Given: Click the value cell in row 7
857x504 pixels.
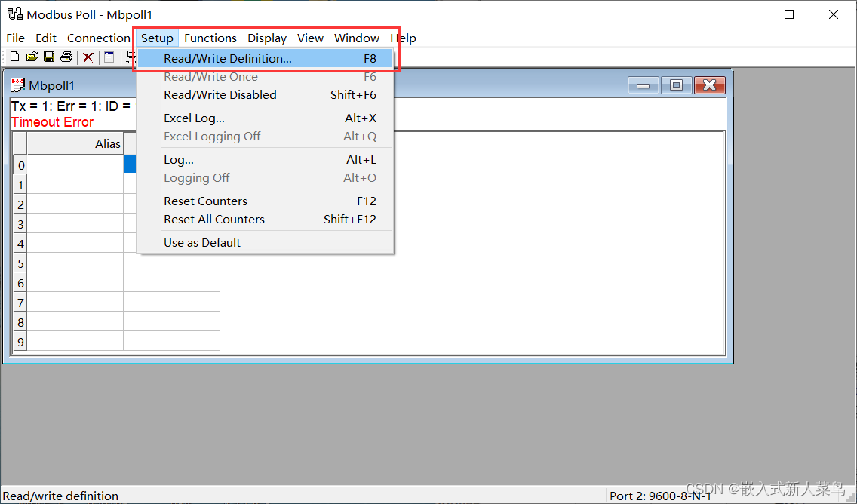Looking at the screenshot, I should [x=171, y=303].
